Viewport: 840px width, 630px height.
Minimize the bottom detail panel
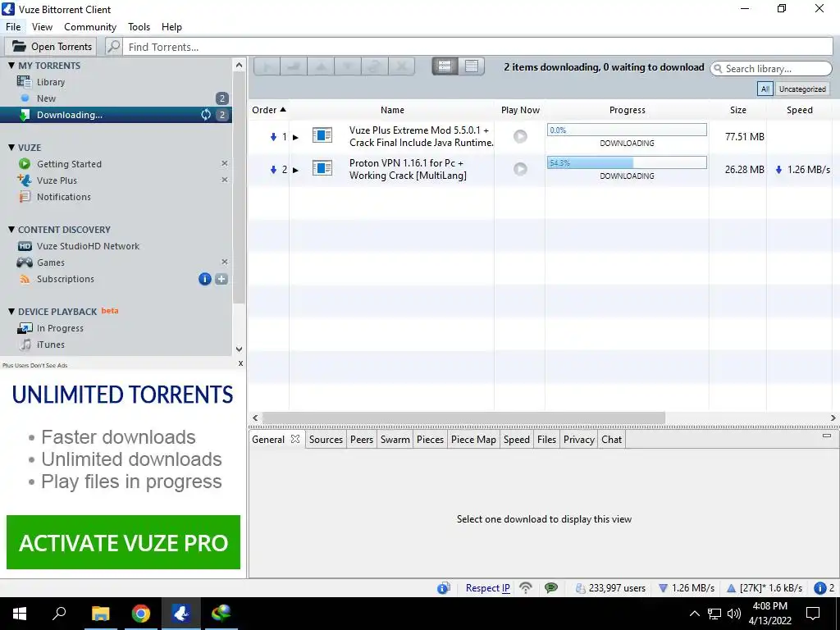pos(827,436)
